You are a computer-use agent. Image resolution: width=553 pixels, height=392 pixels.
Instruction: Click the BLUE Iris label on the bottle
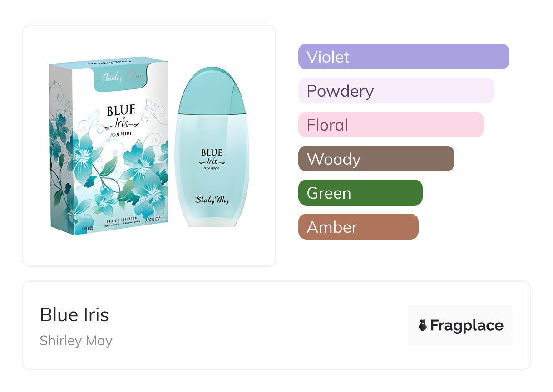[x=211, y=157]
